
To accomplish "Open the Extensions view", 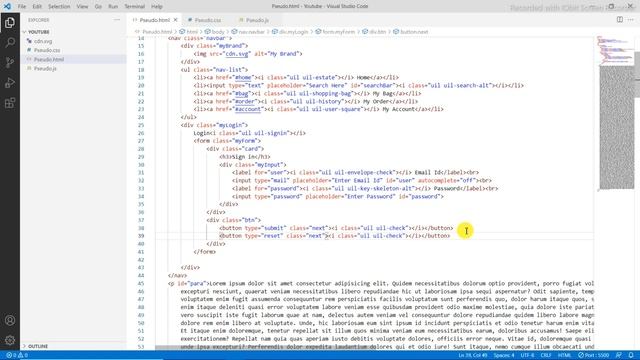I will pos(10,102).
